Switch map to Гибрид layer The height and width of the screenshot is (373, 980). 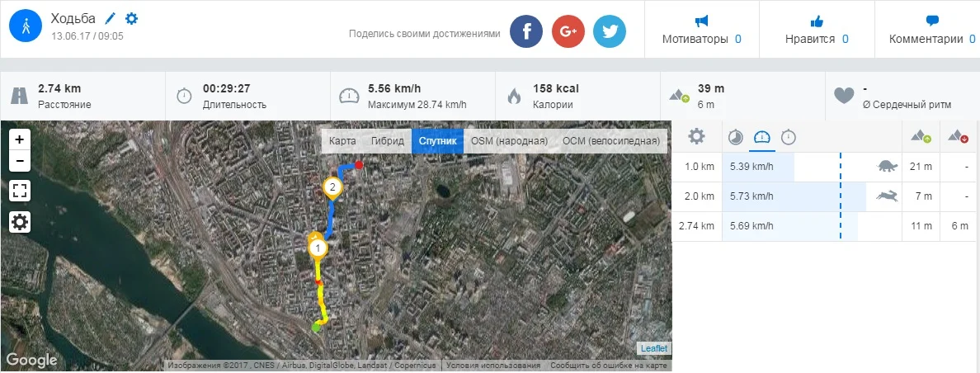click(386, 141)
